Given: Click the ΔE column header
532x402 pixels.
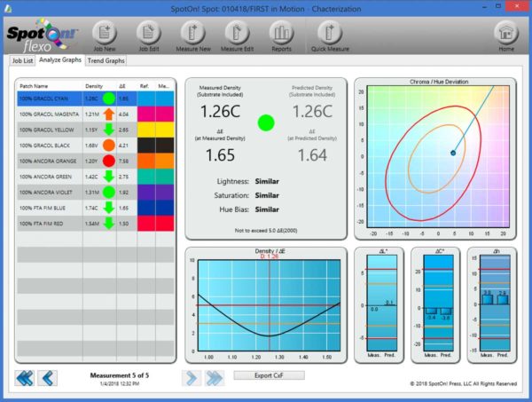Looking at the screenshot, I should pos(122,86).
